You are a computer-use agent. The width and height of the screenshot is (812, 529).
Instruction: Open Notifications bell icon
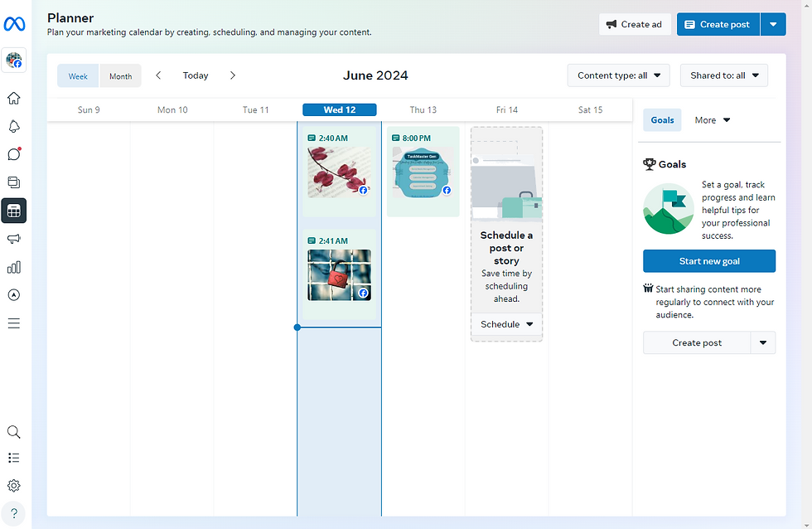pos(14,126)
